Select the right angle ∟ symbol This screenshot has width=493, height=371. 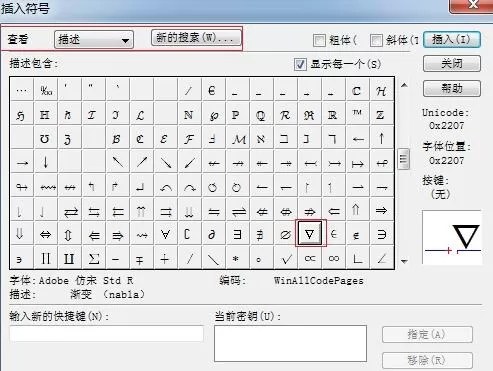click(x=357, y=258)
